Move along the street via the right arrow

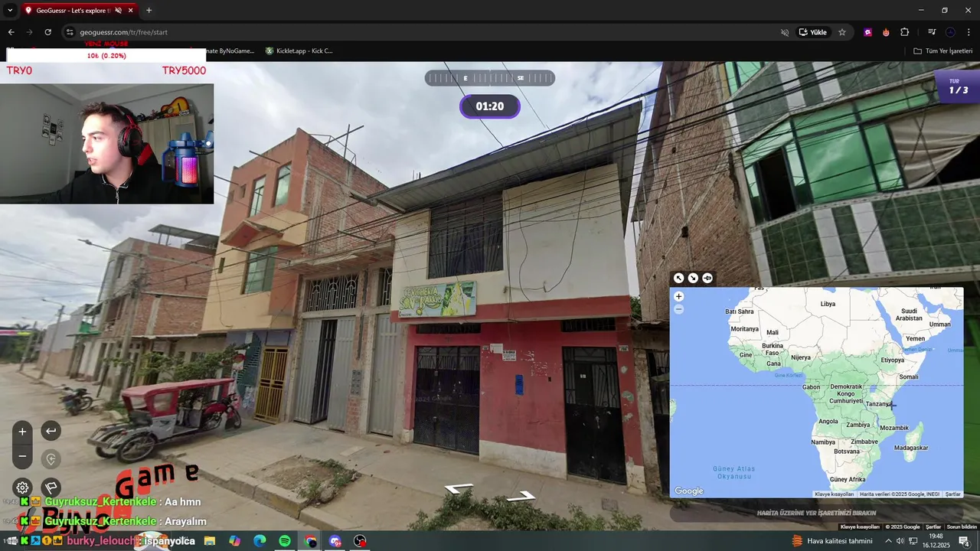click(x=521, y=497)
